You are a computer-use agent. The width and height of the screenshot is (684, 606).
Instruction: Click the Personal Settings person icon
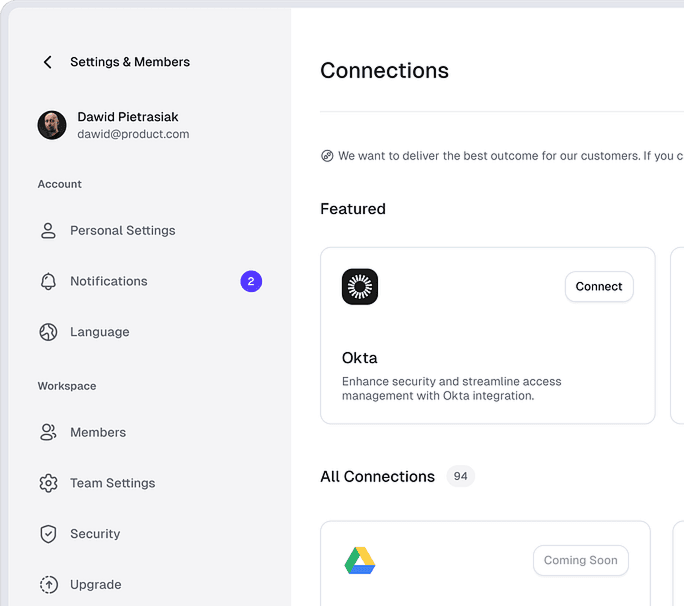coord(48,231)
